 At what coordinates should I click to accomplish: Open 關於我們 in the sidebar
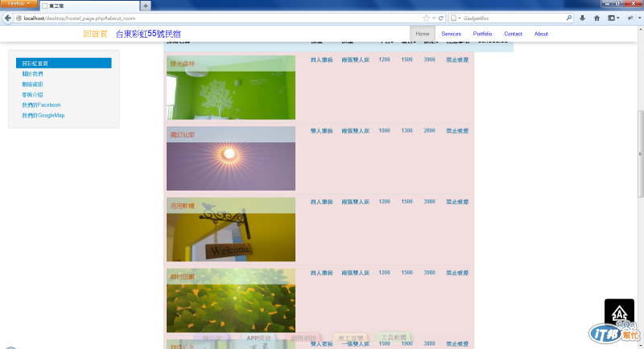click(x=32, y=74)
